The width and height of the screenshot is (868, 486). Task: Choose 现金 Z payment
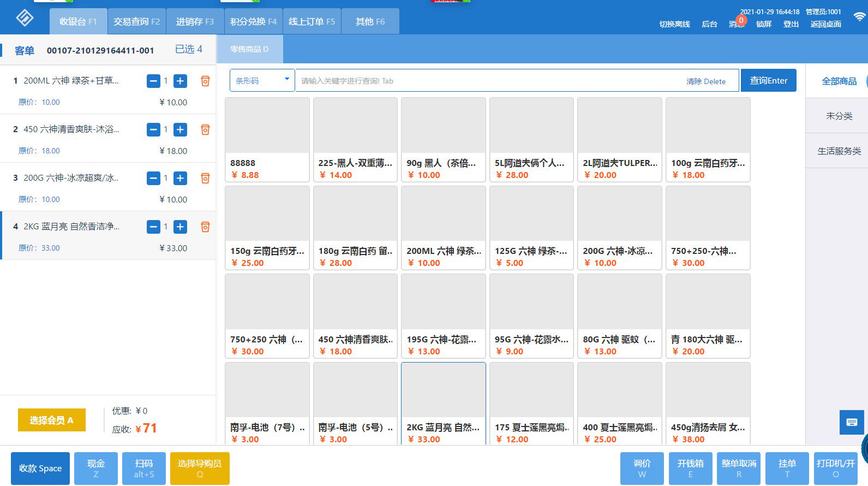96,469
